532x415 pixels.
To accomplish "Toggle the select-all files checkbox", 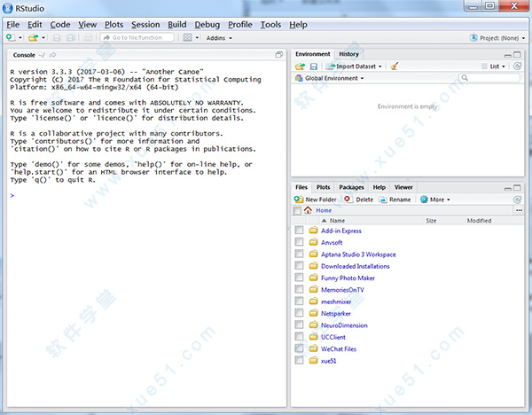I will click(297, 211).
